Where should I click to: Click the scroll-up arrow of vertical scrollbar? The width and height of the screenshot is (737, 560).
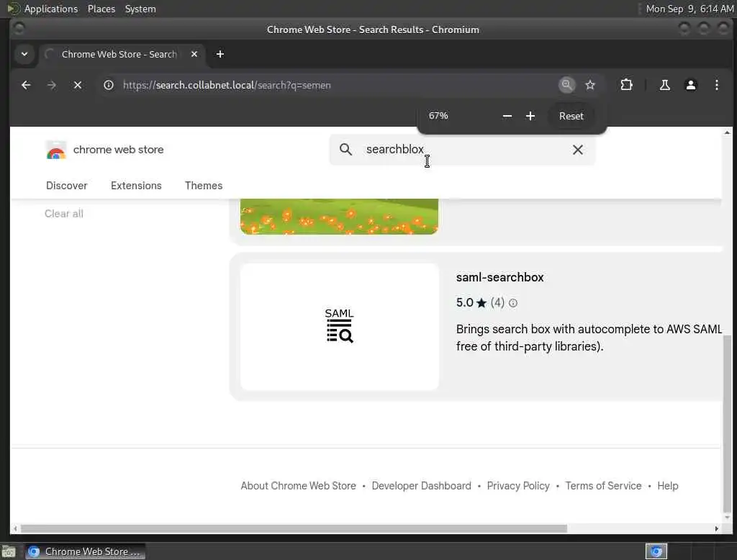[x=727, y=133]
